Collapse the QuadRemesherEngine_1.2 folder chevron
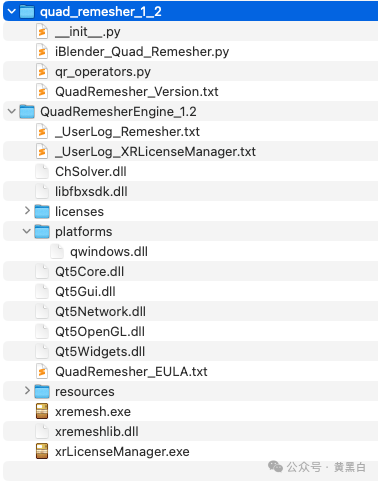This screenshot has width=378, height=482. point(12,111)
